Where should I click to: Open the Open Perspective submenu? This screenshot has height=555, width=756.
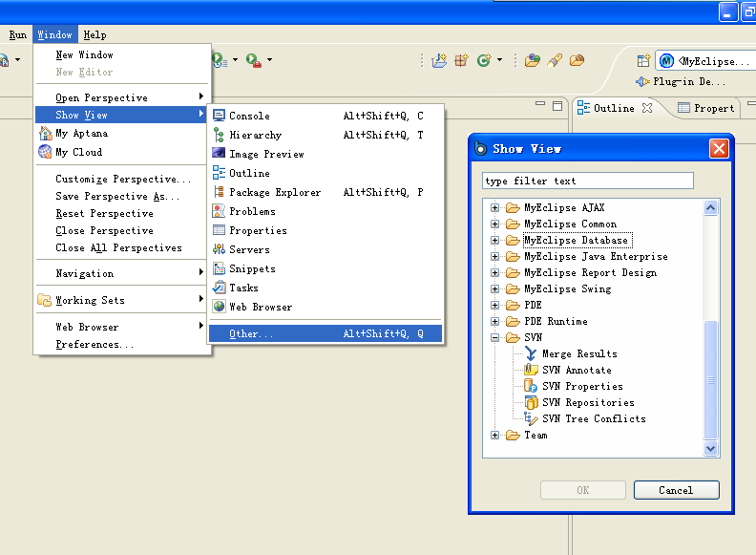click(122, 97)
